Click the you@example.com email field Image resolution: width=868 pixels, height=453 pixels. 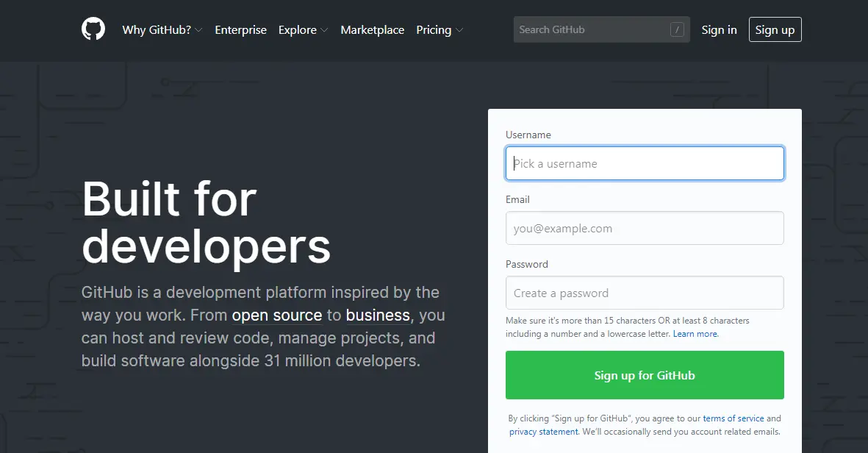pos(645,228)
